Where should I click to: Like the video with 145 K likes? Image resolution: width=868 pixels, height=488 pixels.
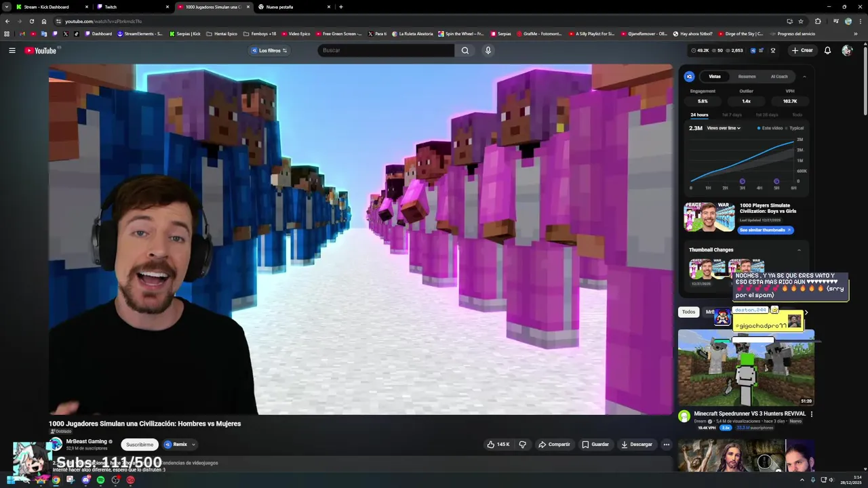coord(498,445)
